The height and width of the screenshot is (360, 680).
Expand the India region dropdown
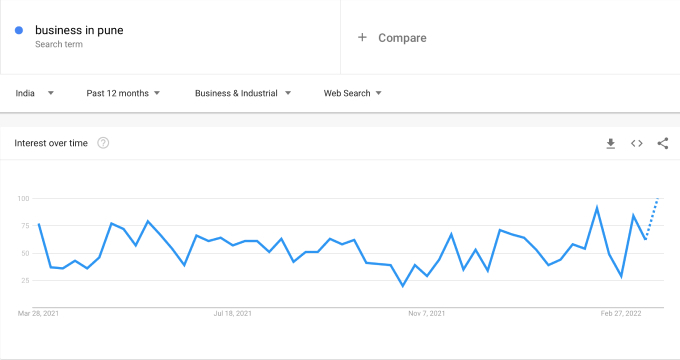click(34, 93)
